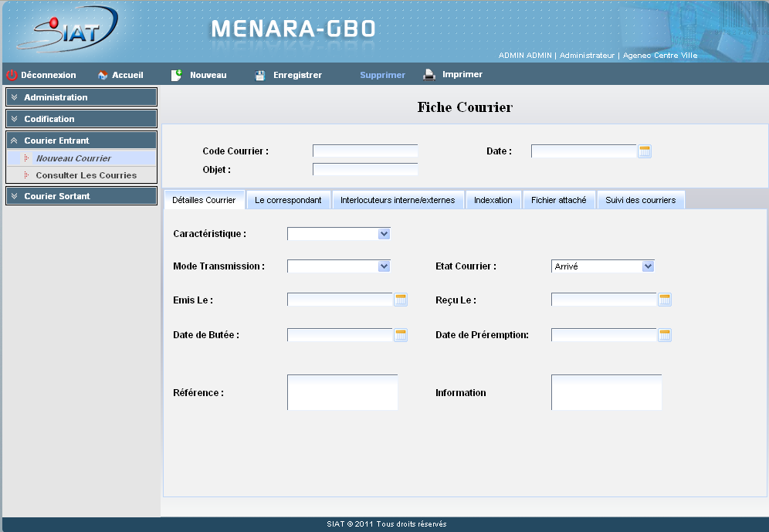
Task: Expand the Courier Sortant sidebar section
Action: click(x=81, y=195)
